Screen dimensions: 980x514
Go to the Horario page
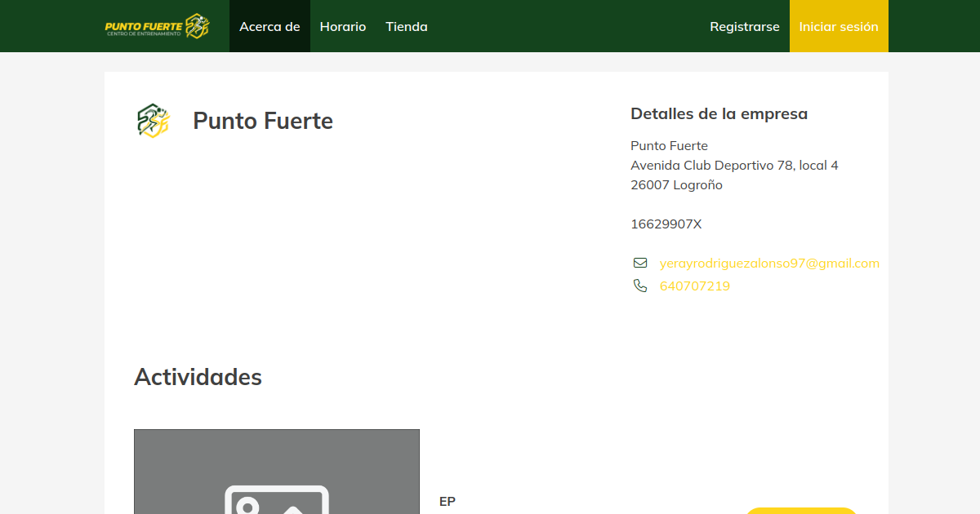coord(343,26)
